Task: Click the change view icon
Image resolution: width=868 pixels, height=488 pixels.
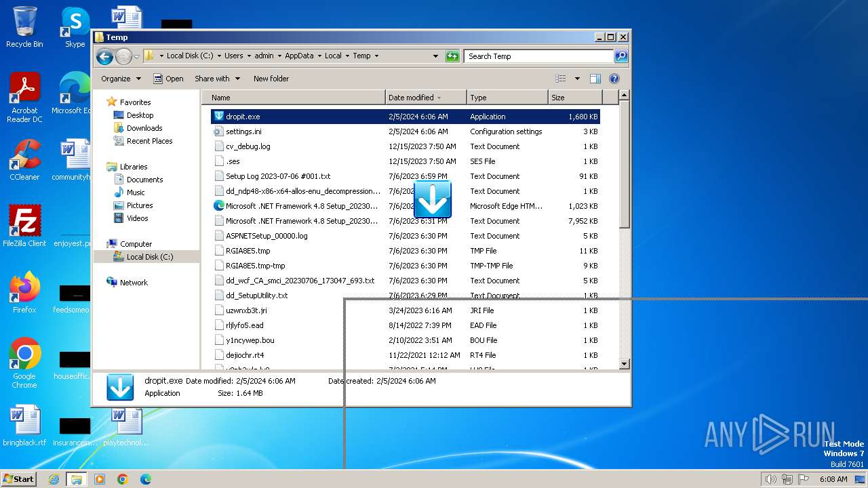Action: tap(561, 79)
